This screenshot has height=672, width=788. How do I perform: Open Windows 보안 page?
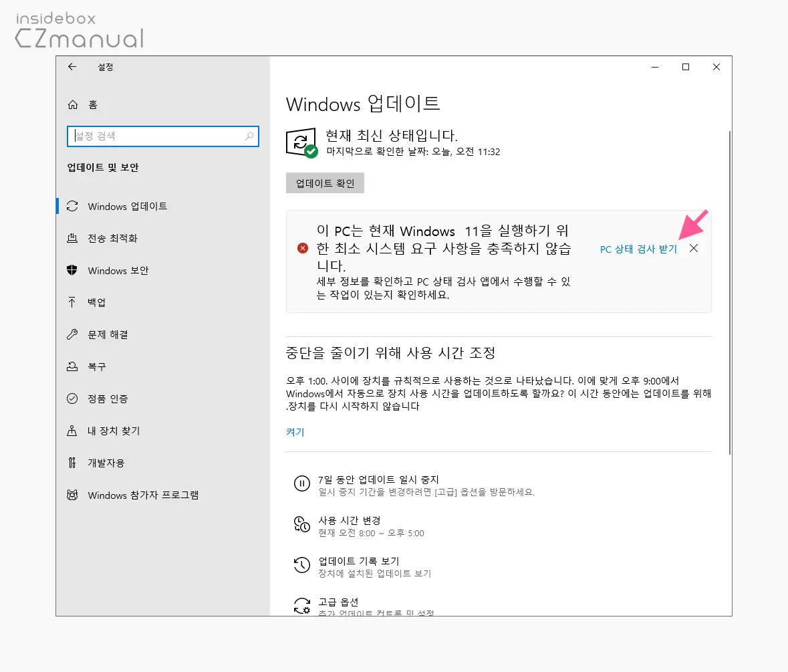[118, 270]
